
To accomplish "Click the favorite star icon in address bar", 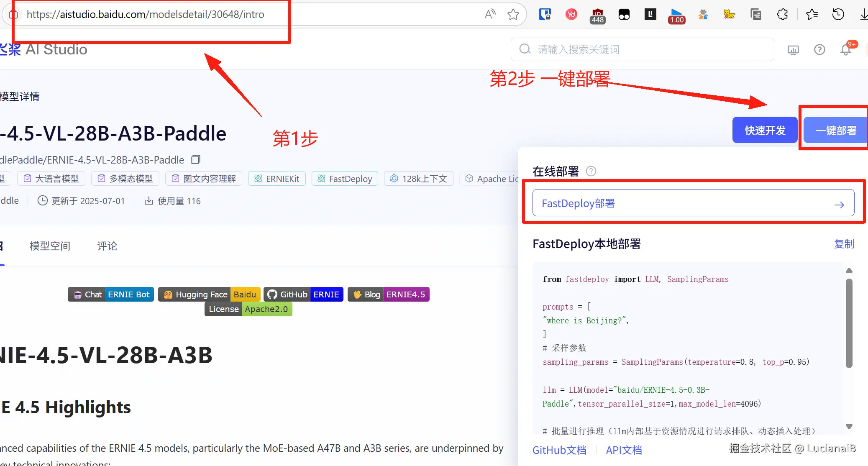I will 513,15.
